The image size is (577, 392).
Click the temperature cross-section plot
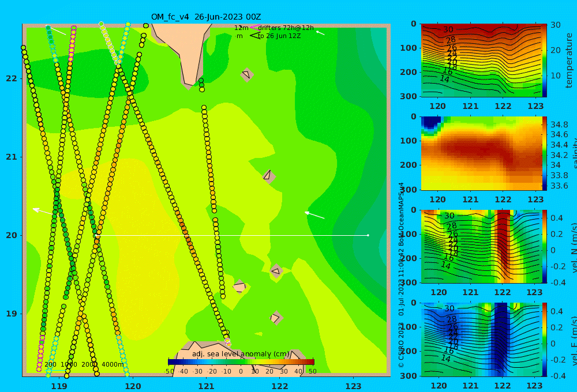481,61
